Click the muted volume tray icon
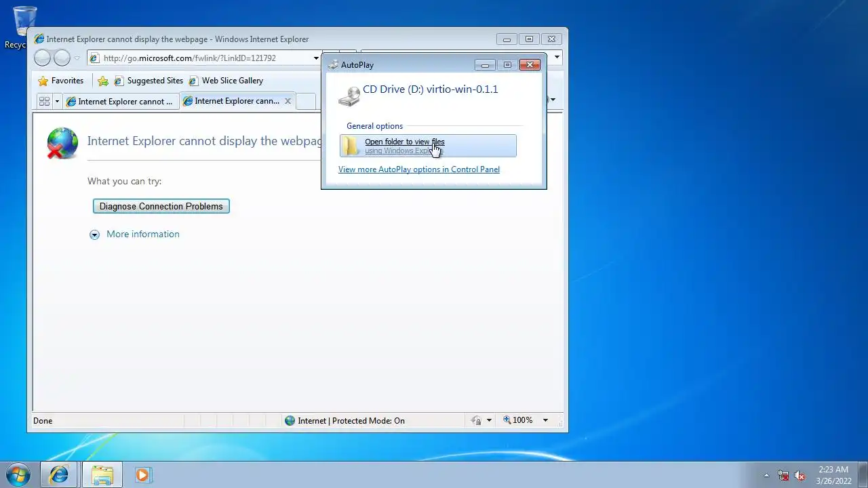 tap(800, 475)
